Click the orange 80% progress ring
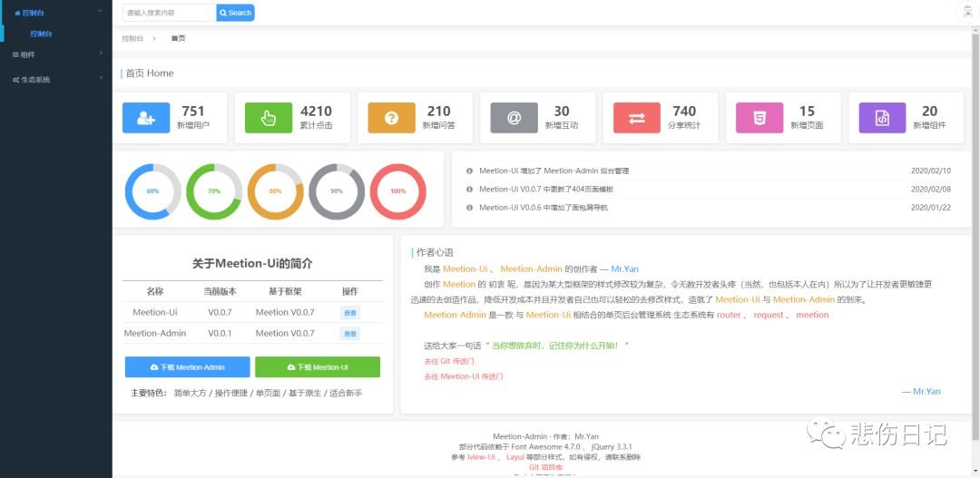This screenshot has width=980, height=478. tap(276, 191)
